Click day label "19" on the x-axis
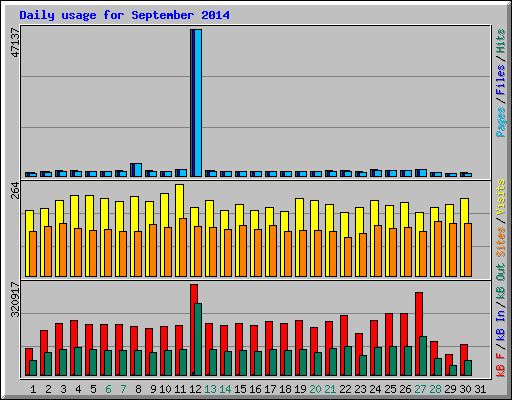 (300, 389)
